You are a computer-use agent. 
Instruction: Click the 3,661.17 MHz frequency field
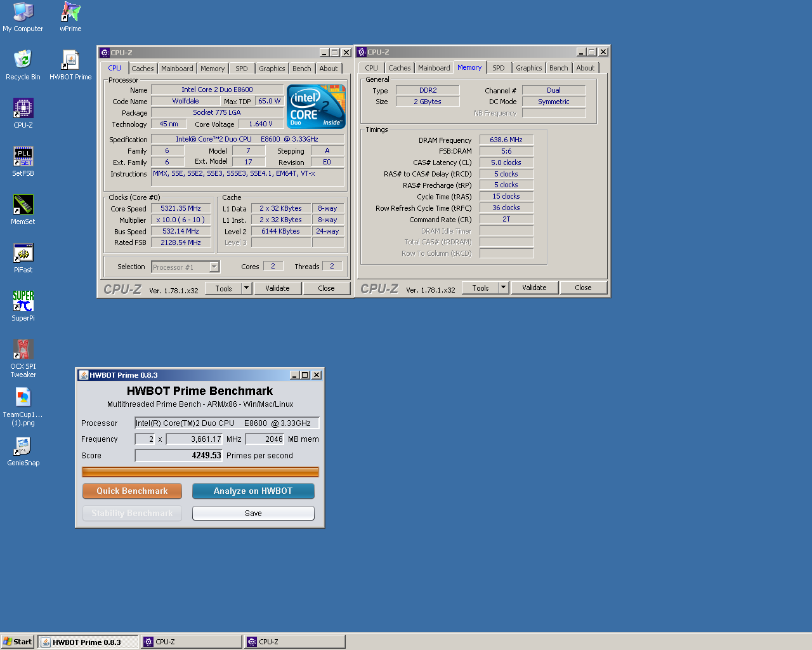[x=195, y=439]
